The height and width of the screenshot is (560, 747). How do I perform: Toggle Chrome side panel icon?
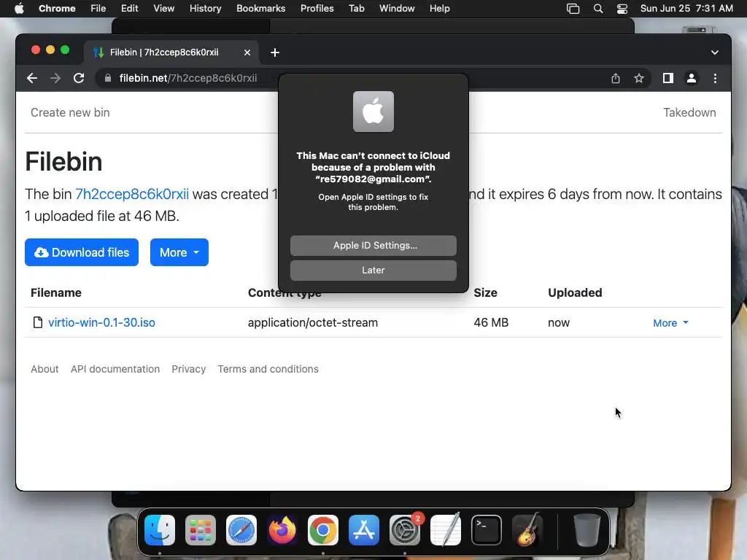[668, 78]
